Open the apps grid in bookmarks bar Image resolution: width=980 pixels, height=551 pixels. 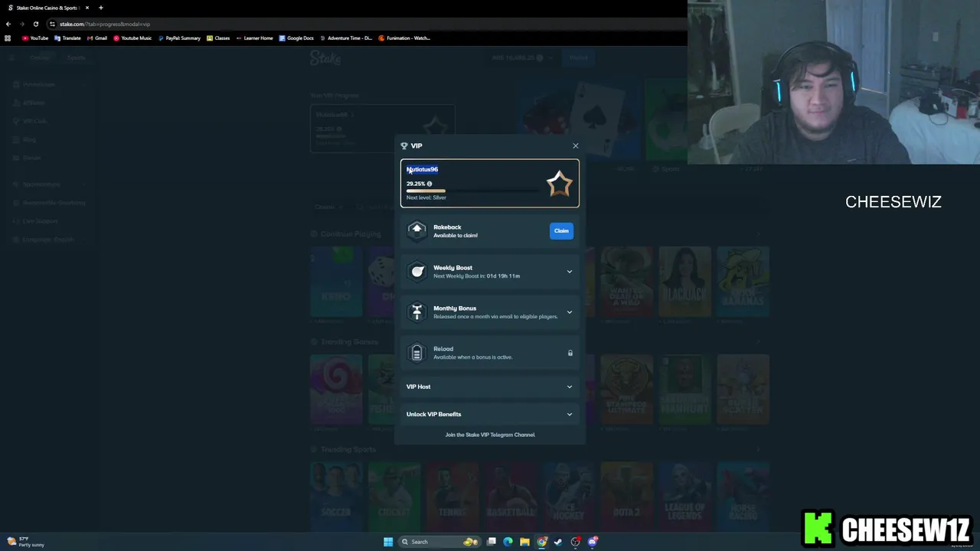coord(8,37)
